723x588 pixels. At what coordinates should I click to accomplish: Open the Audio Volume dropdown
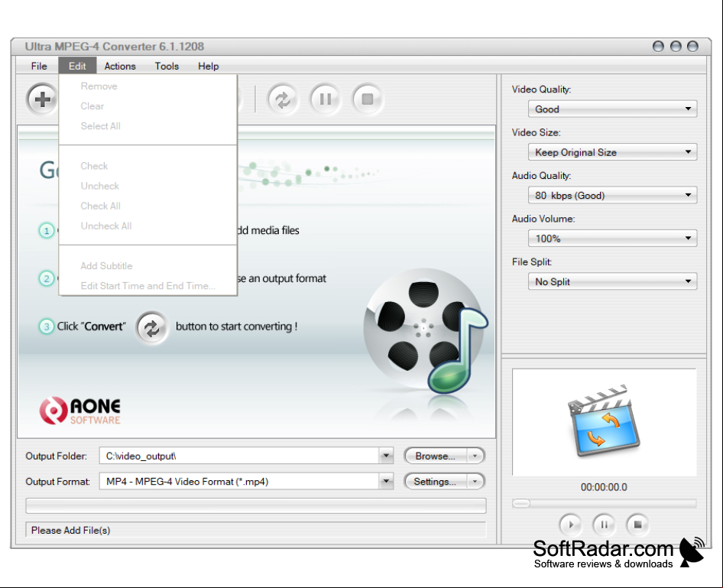pos(612,239)
